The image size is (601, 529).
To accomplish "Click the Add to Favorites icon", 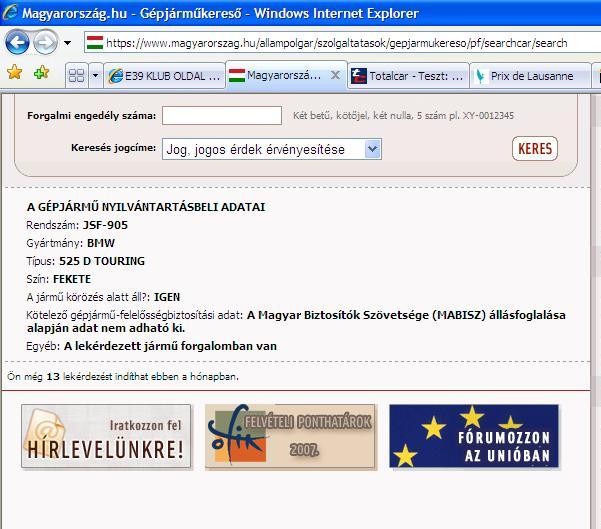I will click(x=41, y=74).
